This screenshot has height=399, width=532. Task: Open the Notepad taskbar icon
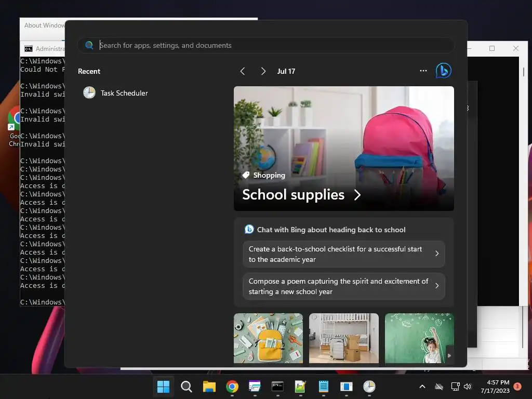click(323, 387)
